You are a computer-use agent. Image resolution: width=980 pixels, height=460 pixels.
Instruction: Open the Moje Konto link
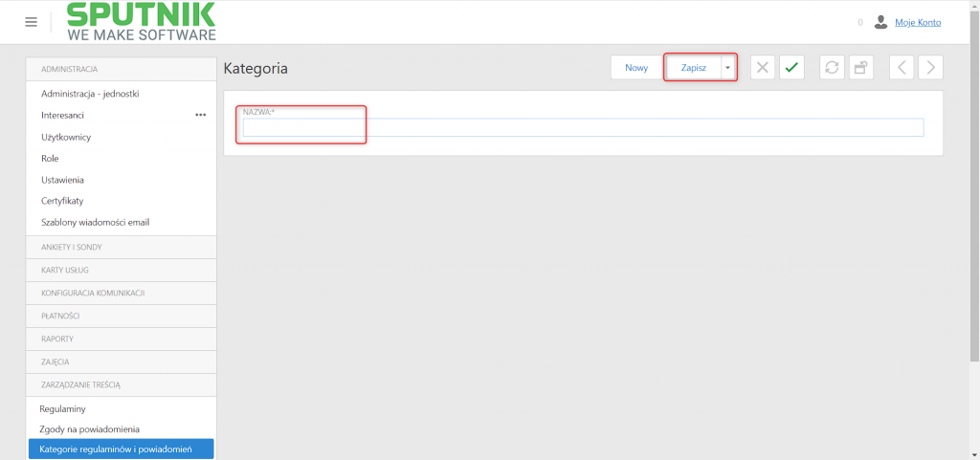[918, 22]
